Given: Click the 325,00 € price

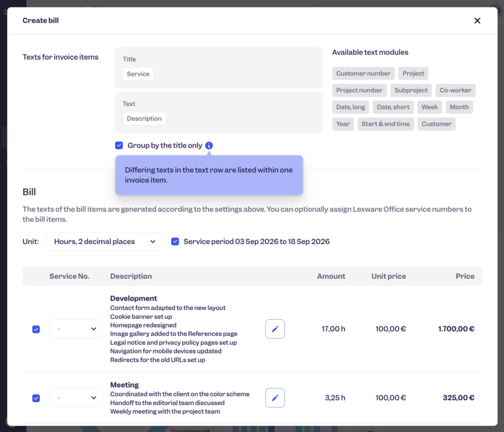Looking at the screenshot, I should [458, 398].
